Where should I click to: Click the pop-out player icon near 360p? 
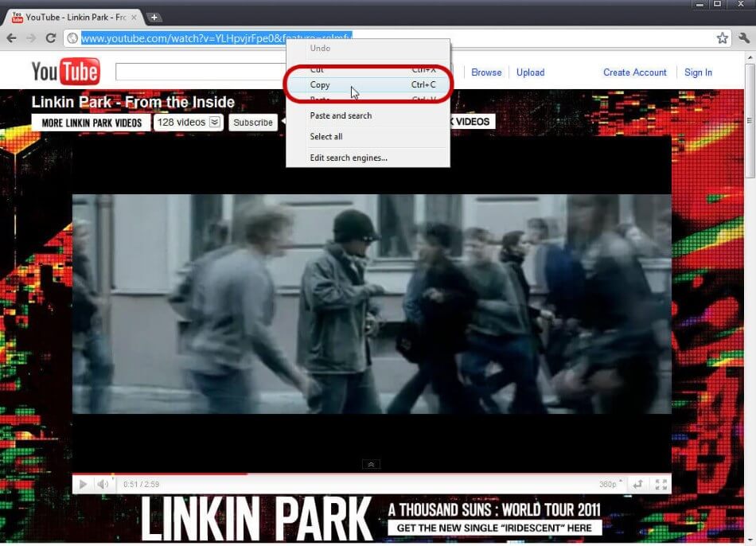pyautogui.click(x=637, y=483)
